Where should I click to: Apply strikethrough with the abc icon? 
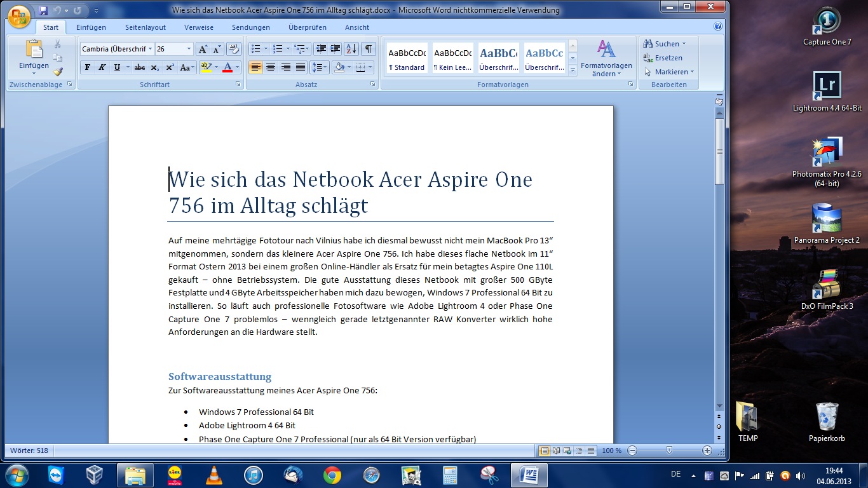140,67
